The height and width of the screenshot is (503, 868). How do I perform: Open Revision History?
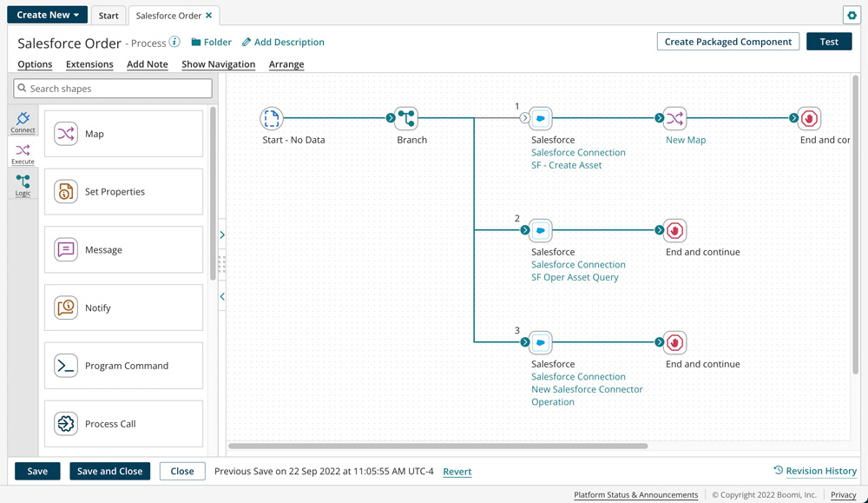815,470
